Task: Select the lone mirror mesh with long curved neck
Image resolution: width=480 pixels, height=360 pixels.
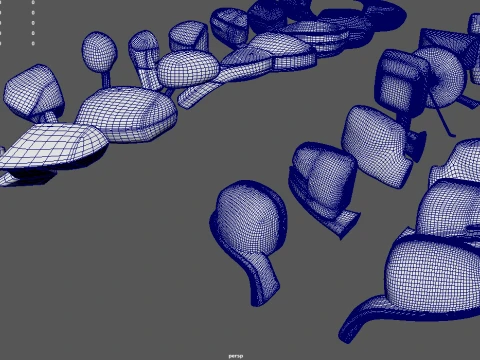Action: point(249,242)
